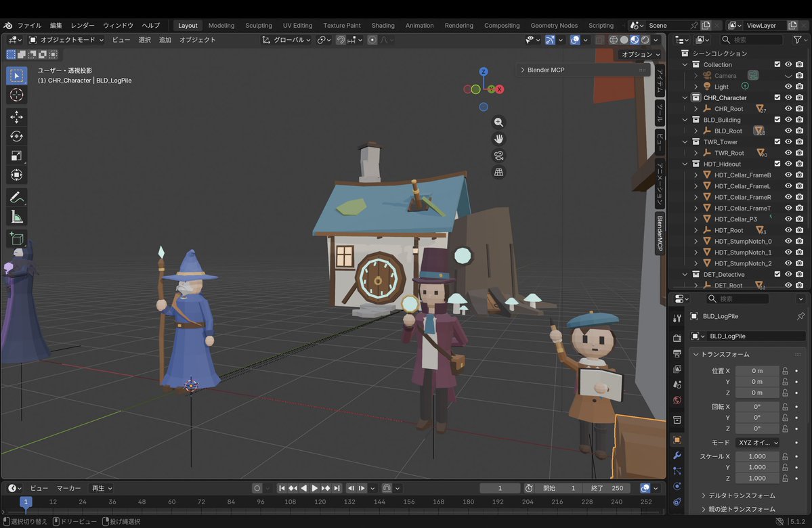Open the Geometry Nodes workspace tab
812x528 pixels.
coord(553,25)
